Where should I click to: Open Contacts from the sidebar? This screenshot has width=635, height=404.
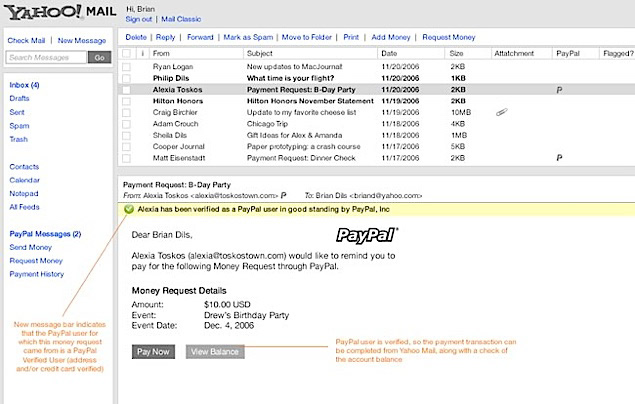24,167
